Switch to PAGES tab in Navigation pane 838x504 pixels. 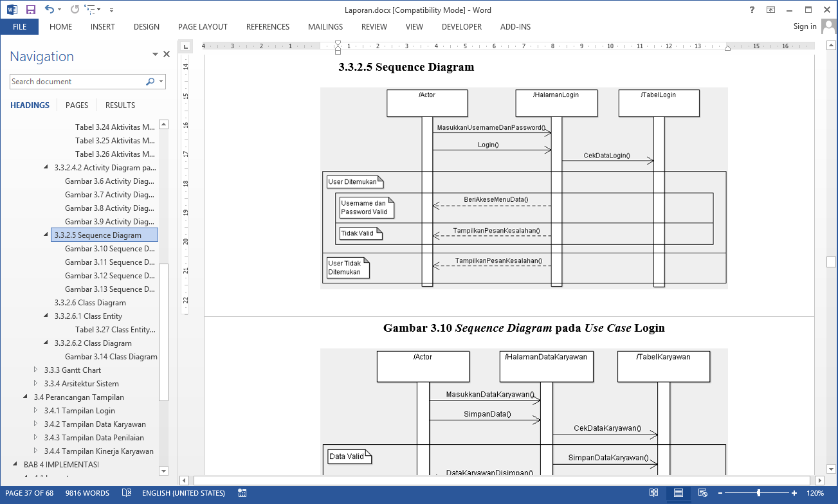click(x=77, y=105)
